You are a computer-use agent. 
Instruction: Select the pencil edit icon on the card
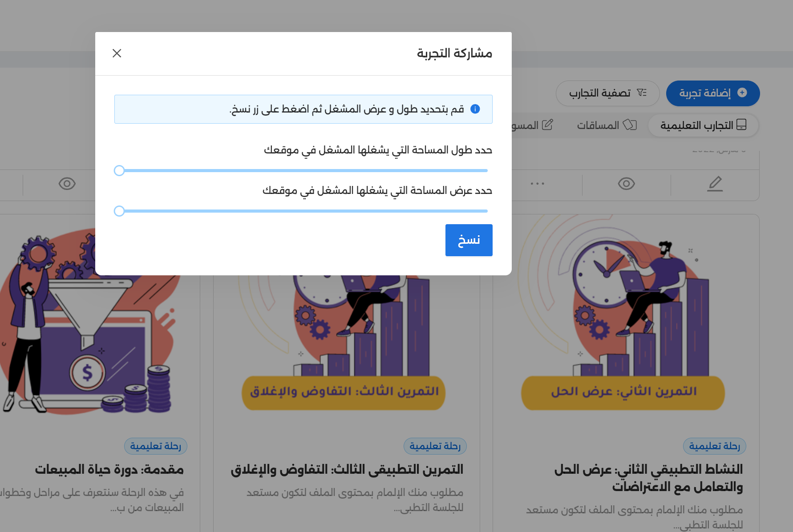pos(715,183)
